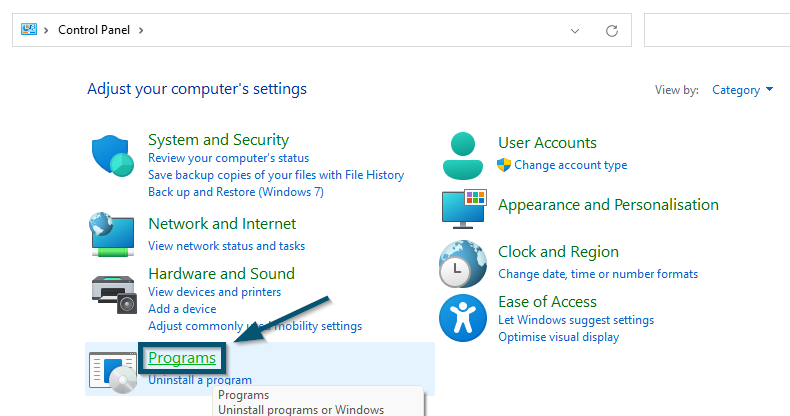Open Adjust commonly used mobility settings

coord(255,326)
